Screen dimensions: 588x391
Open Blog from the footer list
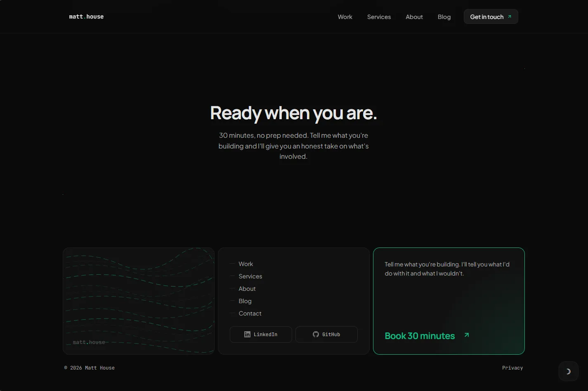[x=245, y=301]
